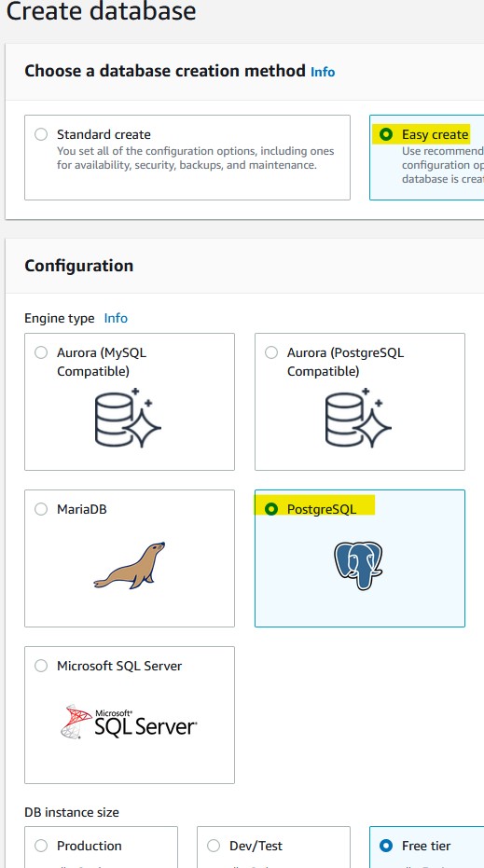484x868 pixels.
Task: Select the Easy create radio button
Action: tap(386, 134)
